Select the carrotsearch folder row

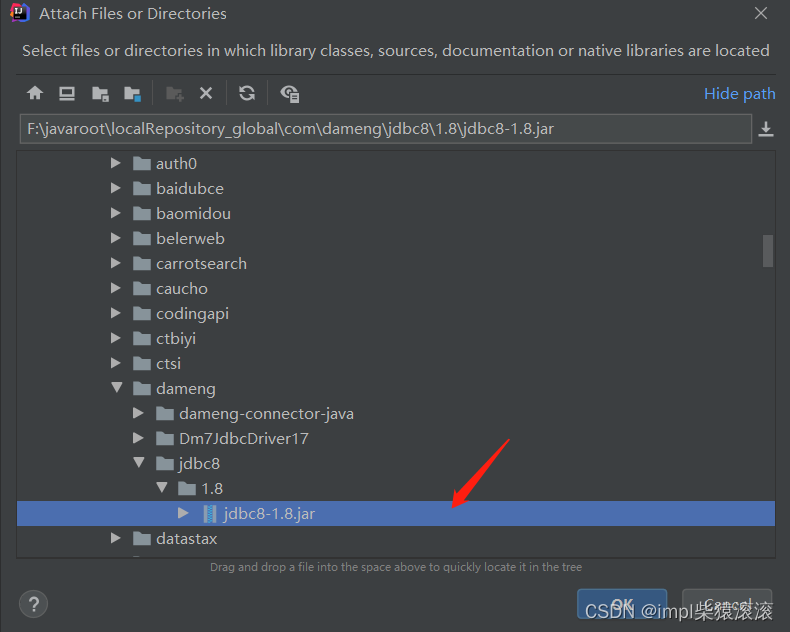396,264
